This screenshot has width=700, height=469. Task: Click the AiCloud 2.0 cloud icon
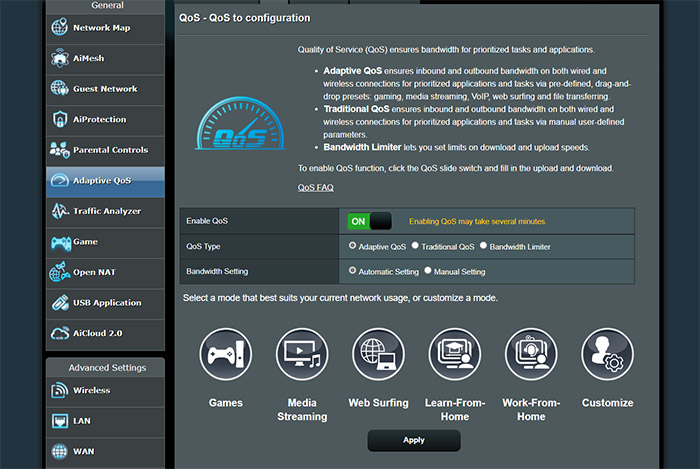coord(60,333)
